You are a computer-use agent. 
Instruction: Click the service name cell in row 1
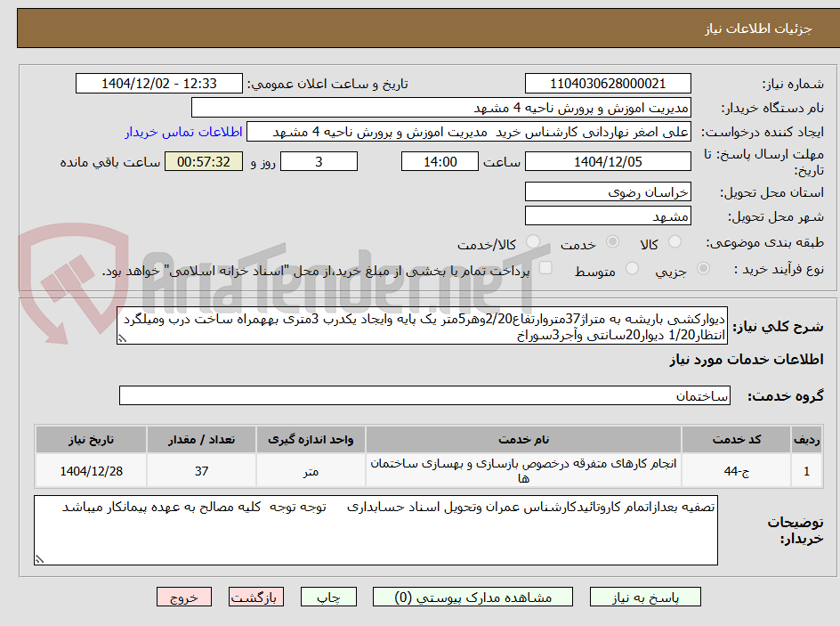(x=523, y=470)
